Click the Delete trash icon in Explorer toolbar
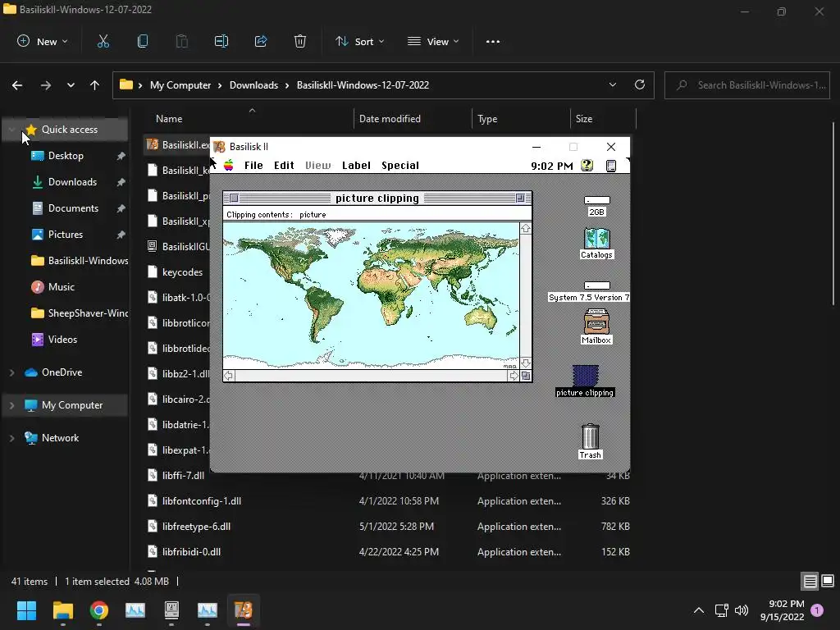The height and width of the screenshot is (630, 840). [x=300, y=41]
